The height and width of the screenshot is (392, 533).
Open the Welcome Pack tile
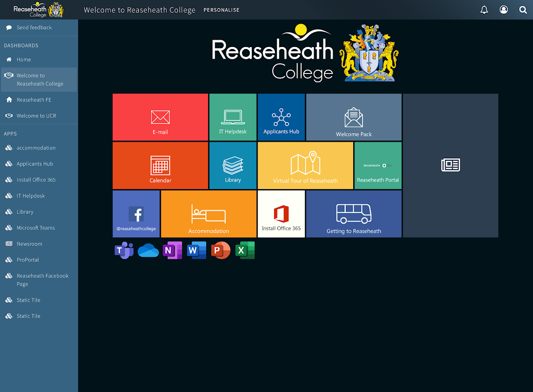click(x=354, y=117)
